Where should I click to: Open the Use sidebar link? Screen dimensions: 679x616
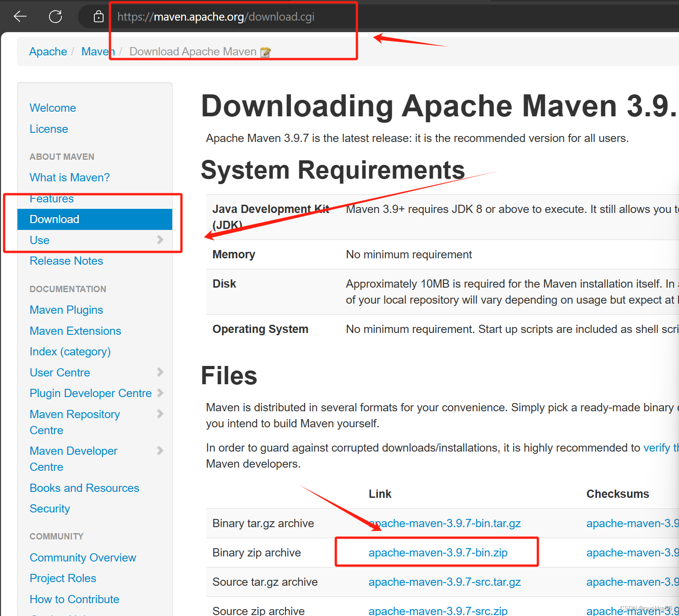click(x=39, y=240)
